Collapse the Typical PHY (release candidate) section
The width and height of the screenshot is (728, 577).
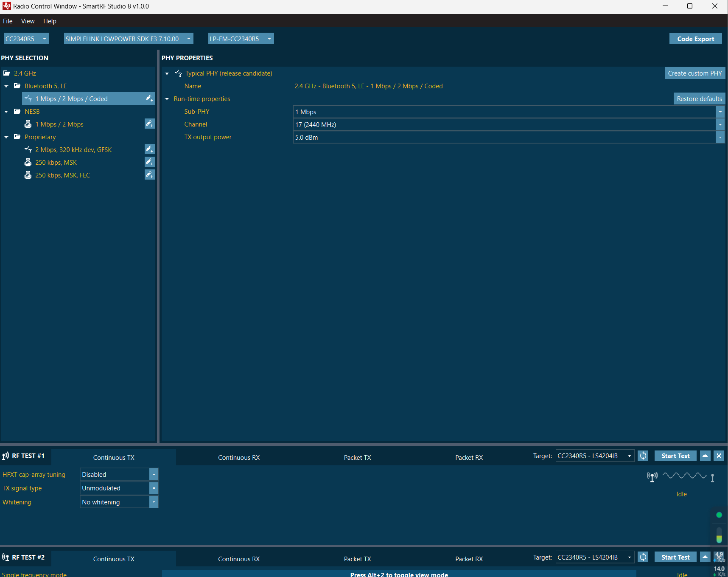coord(167,73)
